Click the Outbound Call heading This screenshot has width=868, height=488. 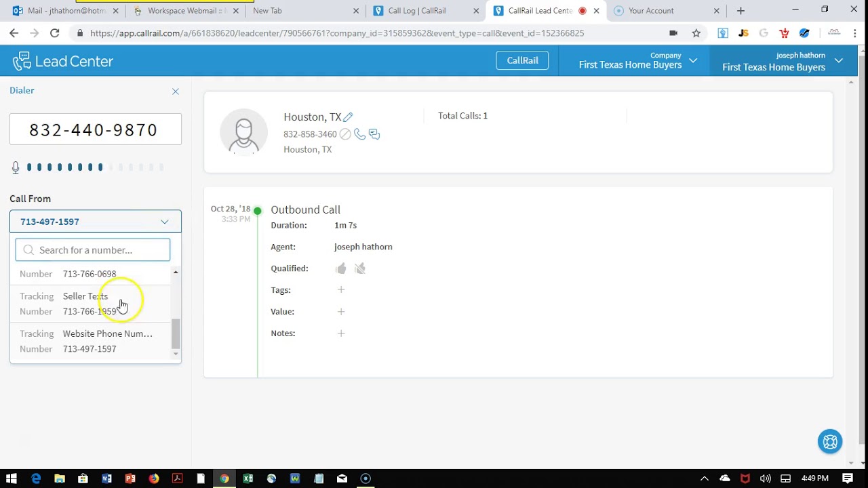306,210
